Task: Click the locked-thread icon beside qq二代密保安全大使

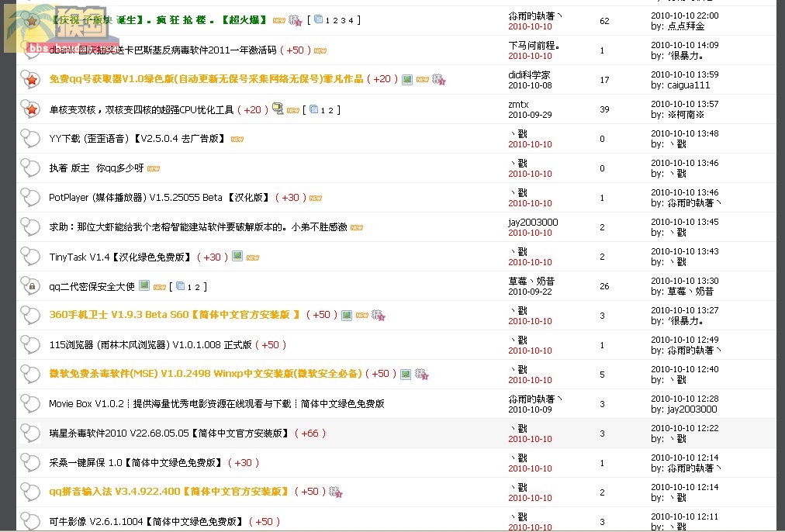Action: [x=30, y=285]
